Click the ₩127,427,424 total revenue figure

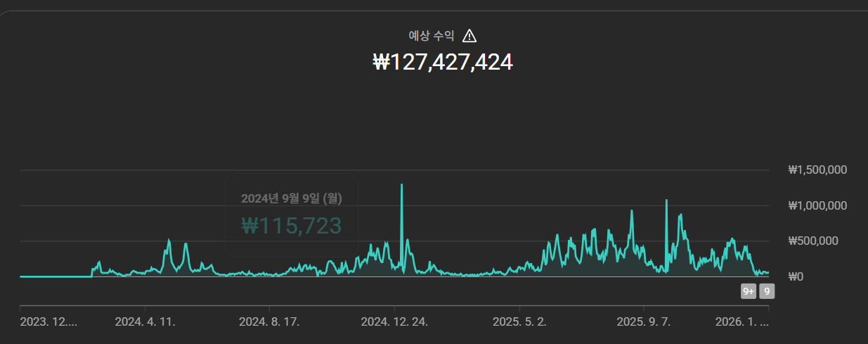(x=443, y=62)
